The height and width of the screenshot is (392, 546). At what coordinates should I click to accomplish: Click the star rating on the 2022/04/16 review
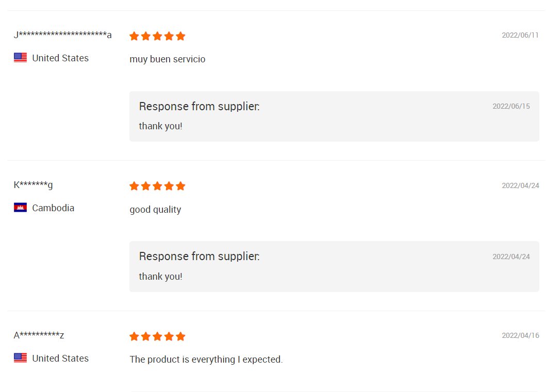click(x=157, y=336)
